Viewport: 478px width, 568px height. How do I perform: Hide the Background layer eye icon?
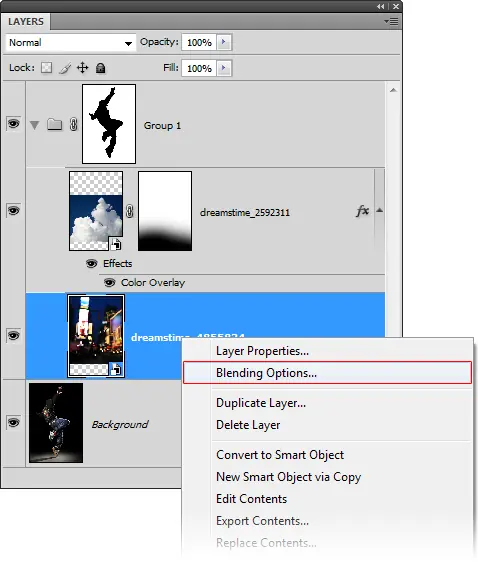13,422
